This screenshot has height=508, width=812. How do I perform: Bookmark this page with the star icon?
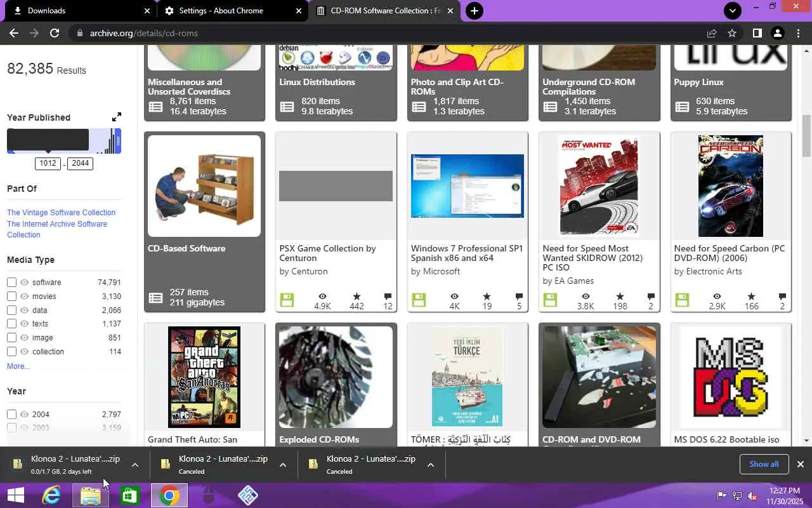(732, 33)
